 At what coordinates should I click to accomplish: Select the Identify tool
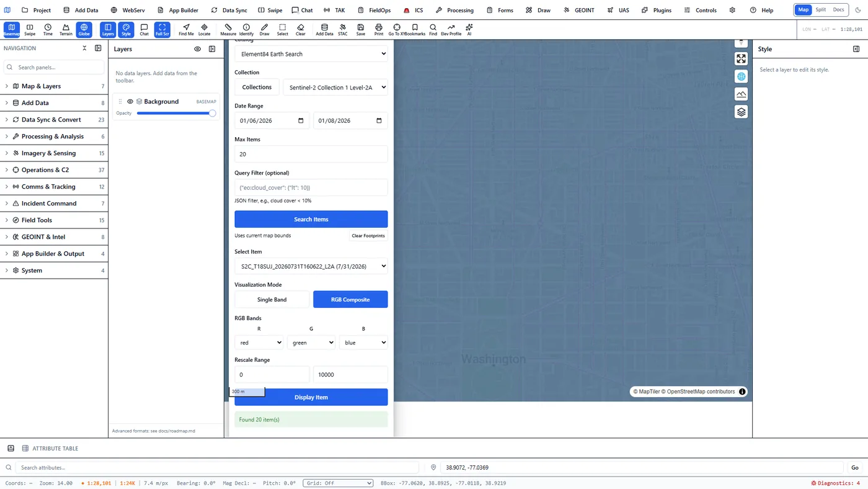pos(246,29)
